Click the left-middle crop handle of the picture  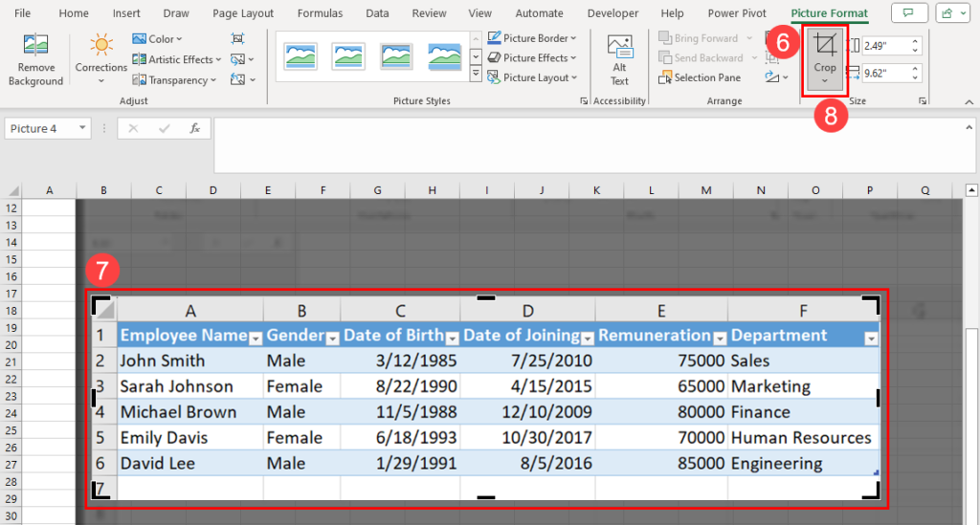pyautogui.click(x=95, y=398)
